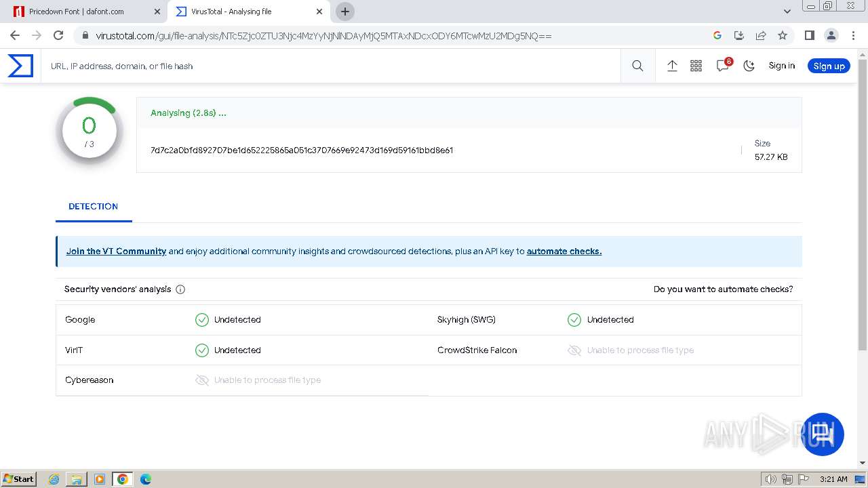Click the search magnifier icon
The width and height of the screenshot is (868, 488).
pyautogui.click(x=637, y=66)
